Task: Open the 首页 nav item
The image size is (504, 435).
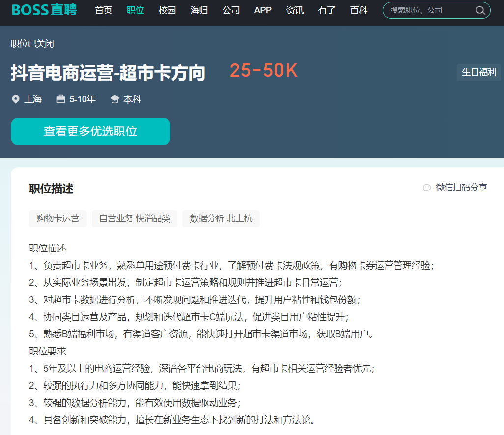Action: coord(103,10)
